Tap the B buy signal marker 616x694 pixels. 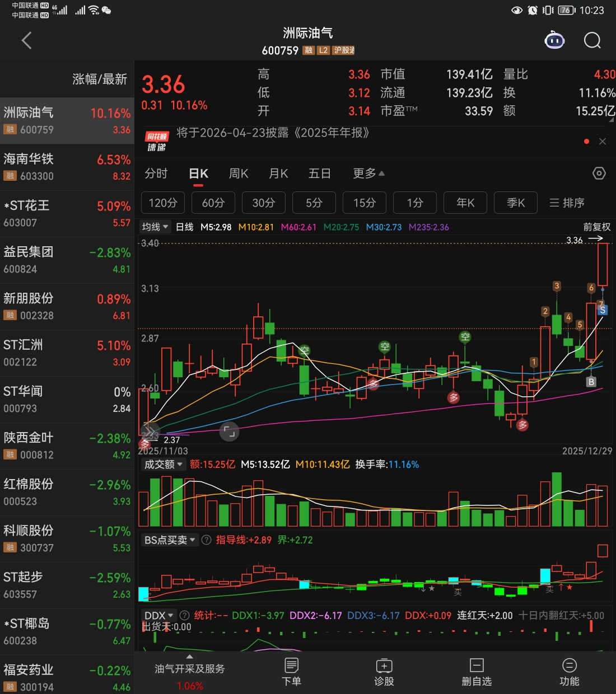[591, 382]
